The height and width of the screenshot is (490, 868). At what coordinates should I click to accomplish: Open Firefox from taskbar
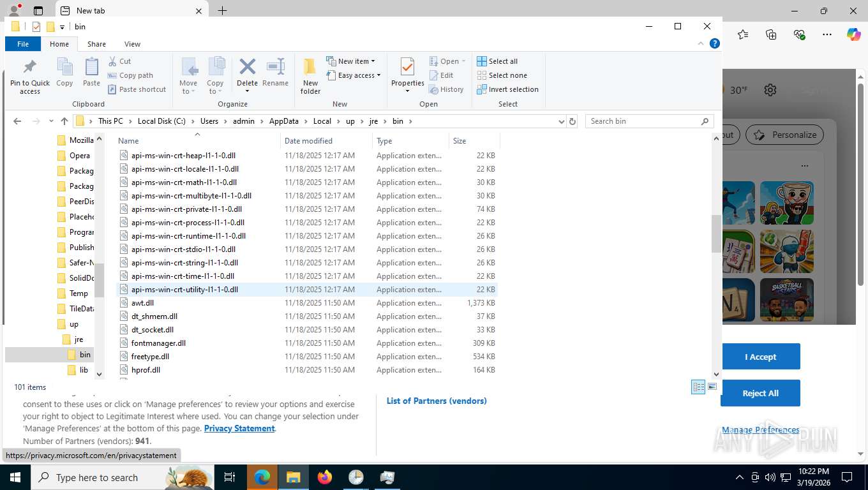click(325, 477)
